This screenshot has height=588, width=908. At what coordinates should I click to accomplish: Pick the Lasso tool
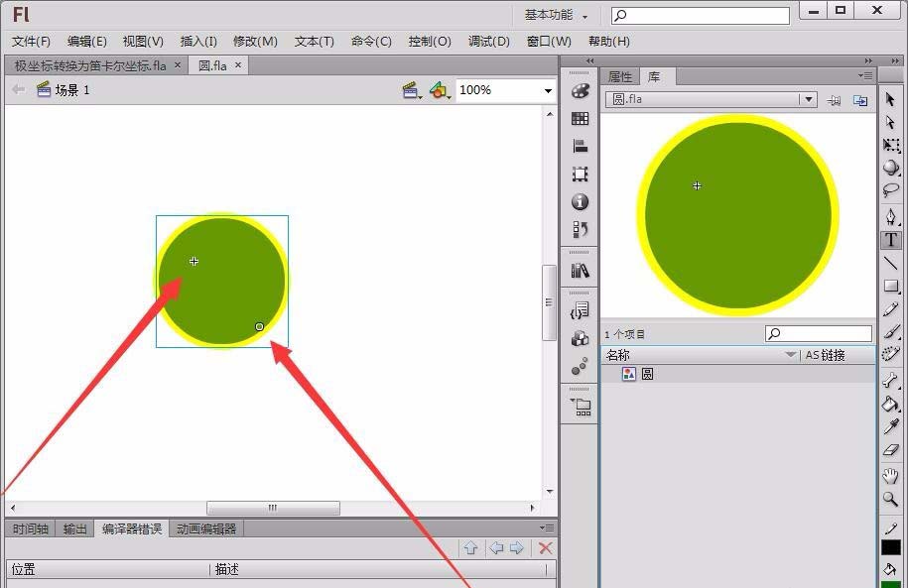[891, 191]
